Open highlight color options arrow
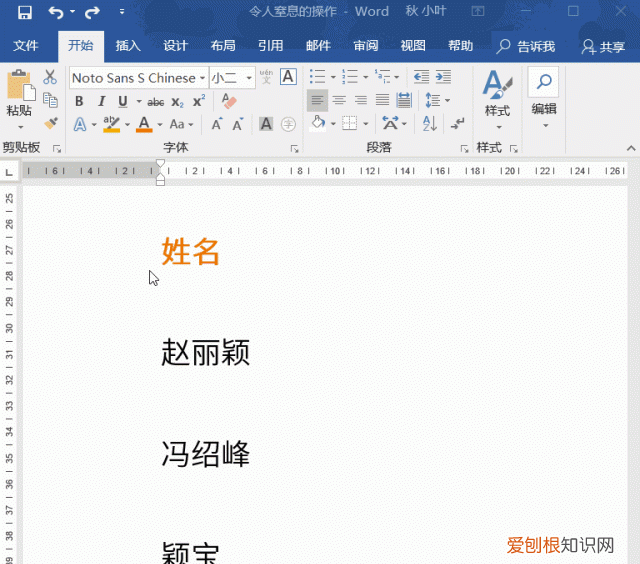The width and height of the screenshot is (640, 564). pos(127,124)
